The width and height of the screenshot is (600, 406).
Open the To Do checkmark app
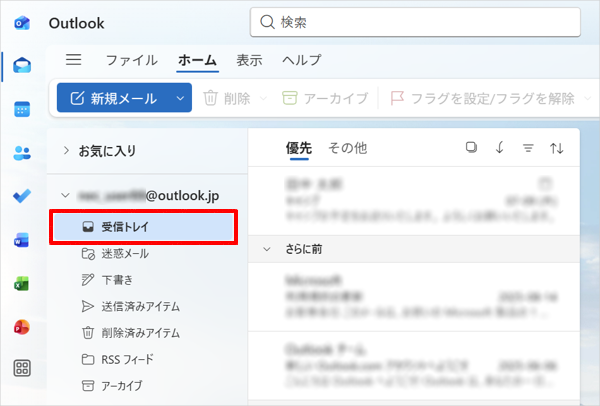(22, 196)
